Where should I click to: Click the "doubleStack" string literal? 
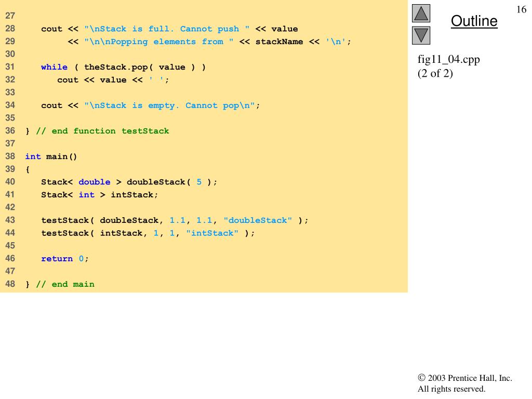[x=258, y=220]
